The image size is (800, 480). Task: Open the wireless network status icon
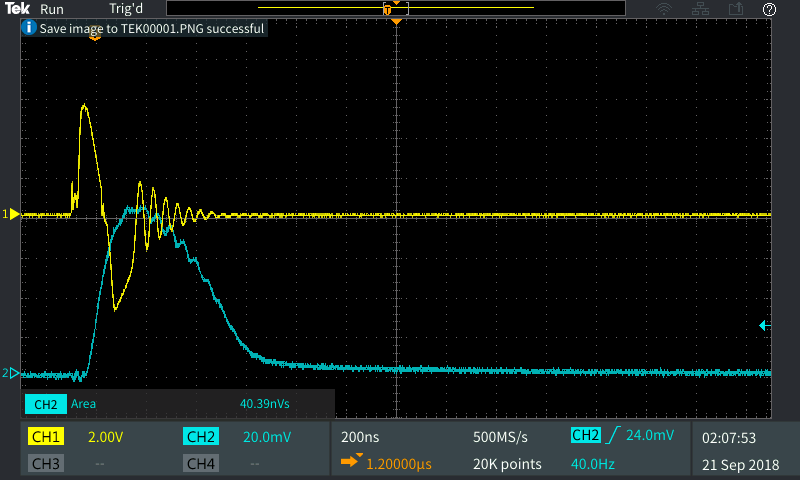tap(664, 9)
